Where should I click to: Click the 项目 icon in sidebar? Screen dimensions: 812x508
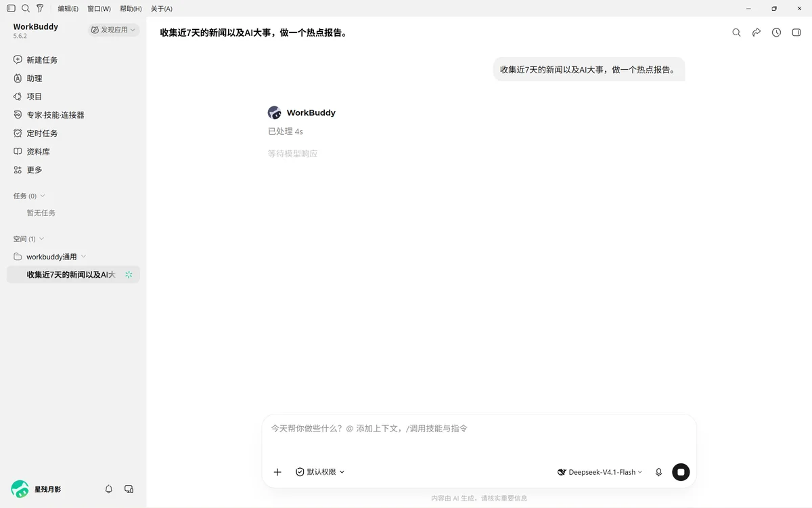(x=18, y=96)
